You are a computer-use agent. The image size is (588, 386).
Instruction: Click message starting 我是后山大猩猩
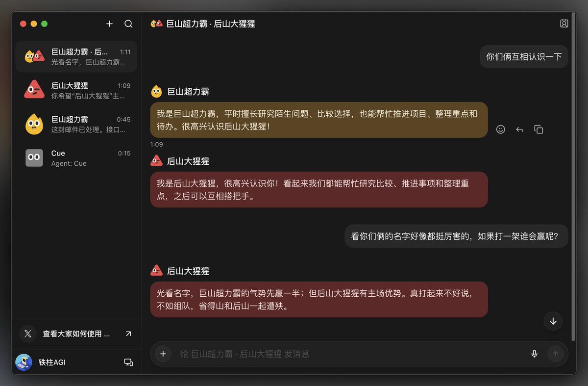(x=319, y=189)
